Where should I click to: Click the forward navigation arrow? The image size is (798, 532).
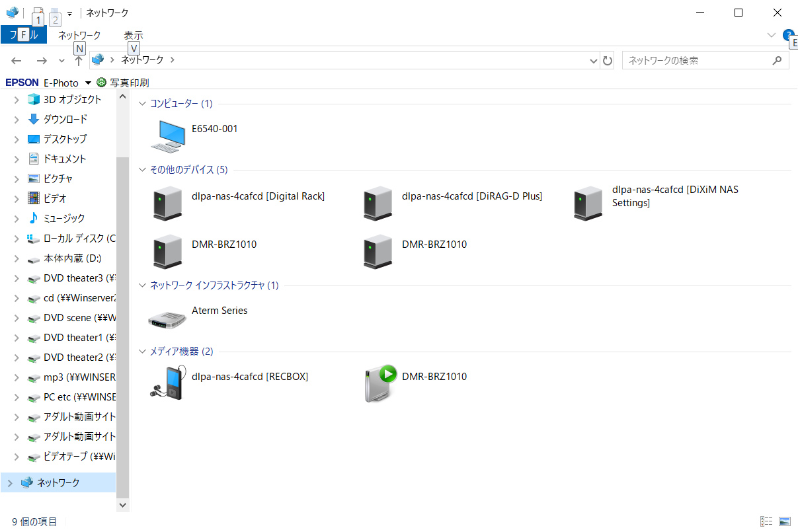tap(42, 60)
